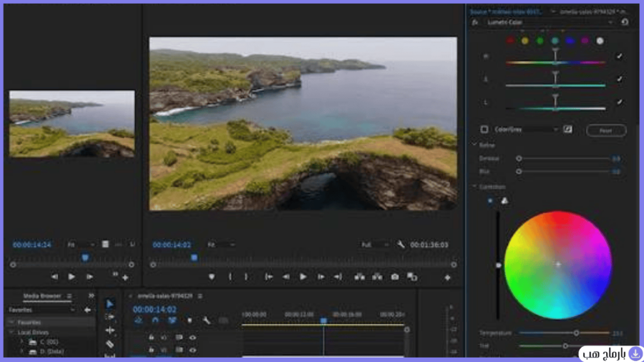
Task: Play the Program monitor video
Action: pos(303,277)
